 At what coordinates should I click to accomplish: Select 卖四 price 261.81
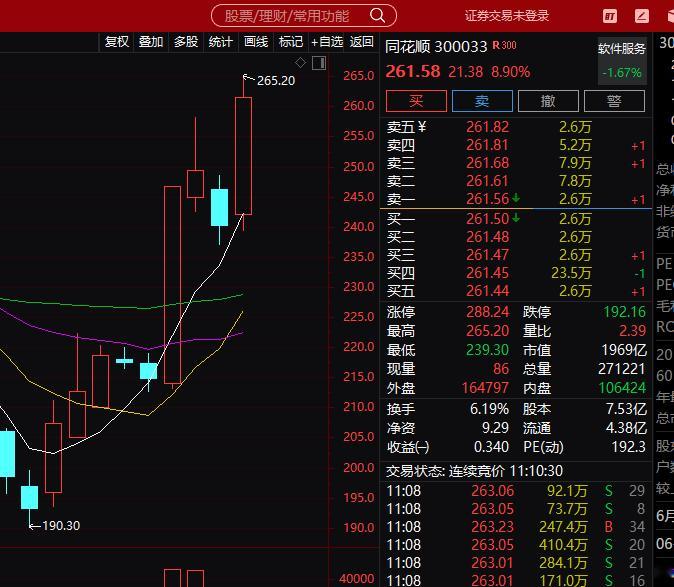coord(487,145)
